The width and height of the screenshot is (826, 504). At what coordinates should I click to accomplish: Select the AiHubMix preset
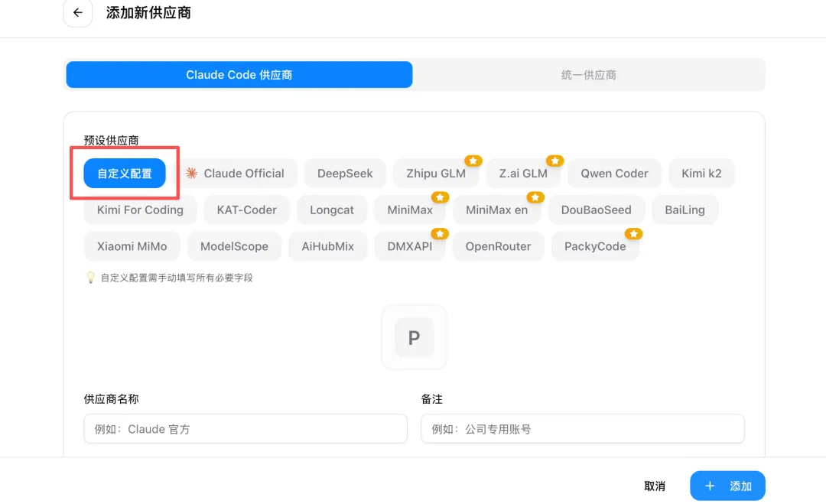(327, 246)
